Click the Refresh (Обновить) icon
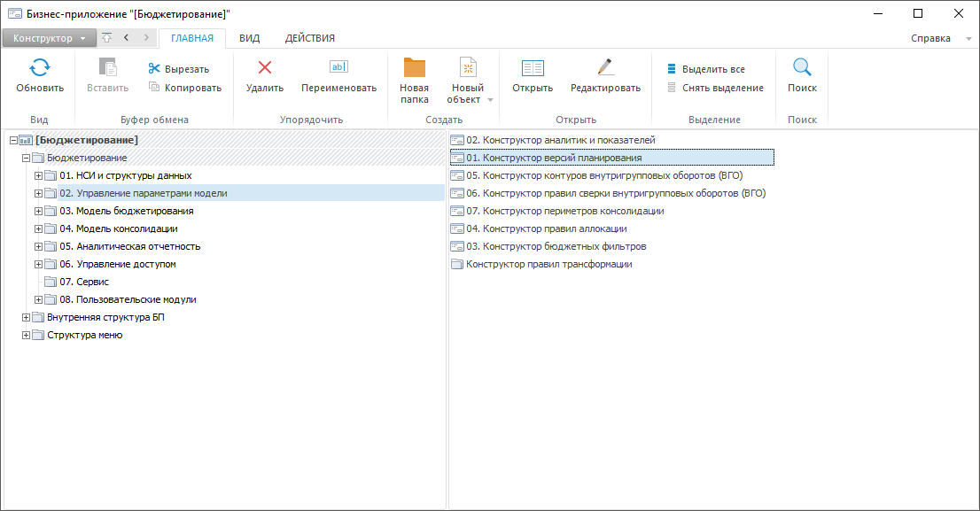980x511 pixels. (x=40, y=68)
